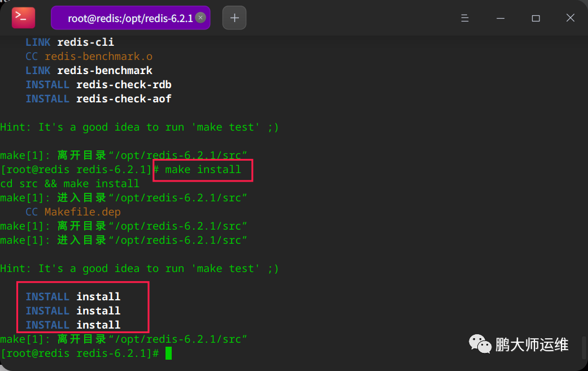Image resolution: width=588 pixels, height=371 pixels.
Task: Maximize the terminal window
Action: coord(535,18)
